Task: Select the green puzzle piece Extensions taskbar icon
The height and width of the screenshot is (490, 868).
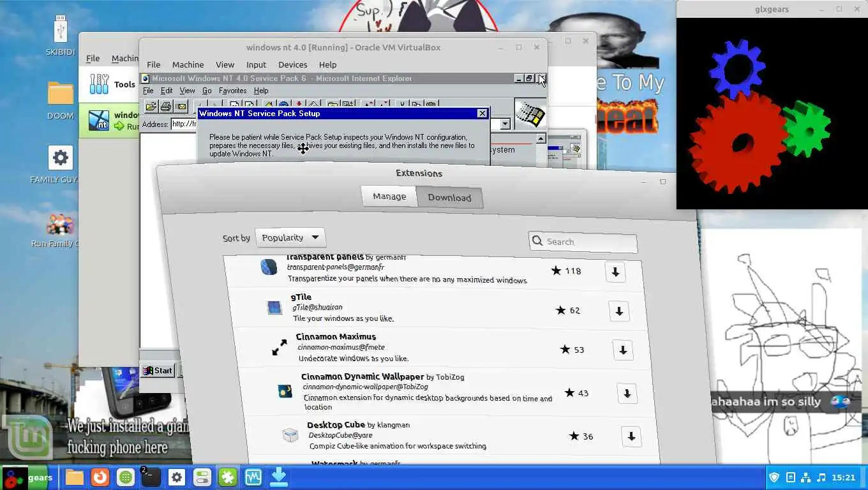Action: (228, 477)
